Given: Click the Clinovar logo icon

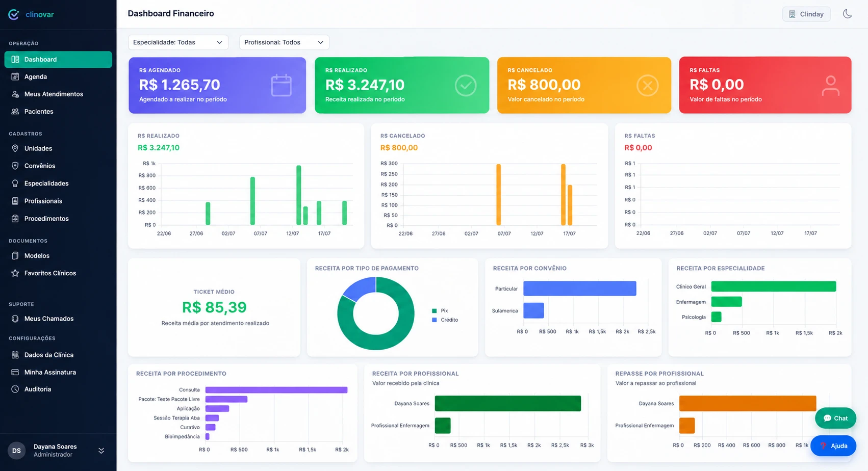Looking at the screenshot, I should pyautogui.click(x=14, y=14).
